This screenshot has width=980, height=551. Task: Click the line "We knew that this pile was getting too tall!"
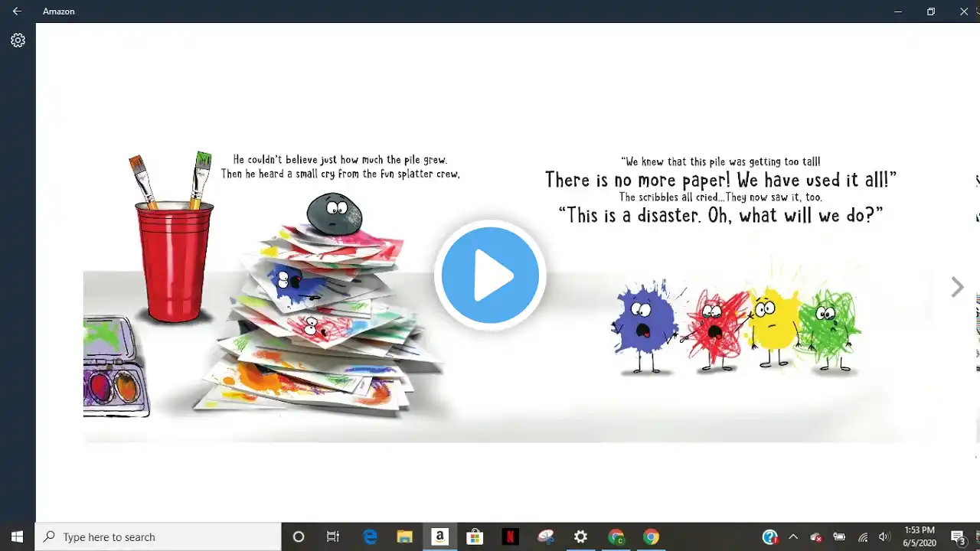click(x=720, y=161)
